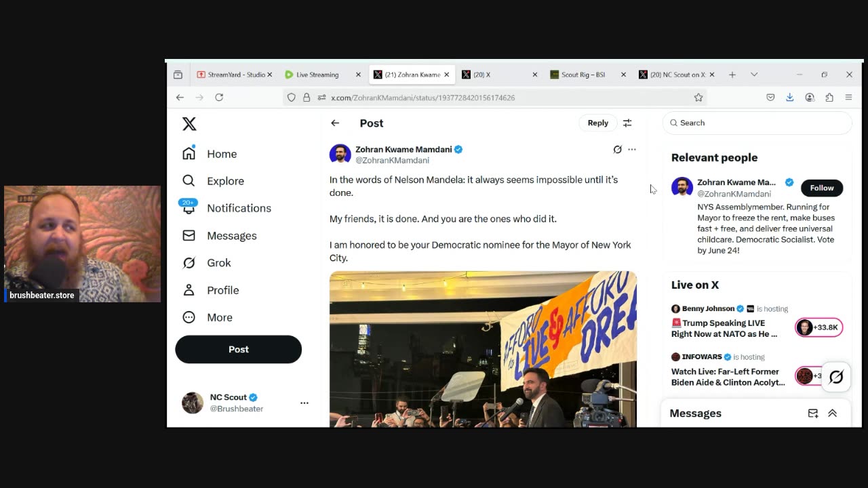Click the NC Scout profile avatar
Image resolution: width=868 pixels, height=488 pixels.
193,403
